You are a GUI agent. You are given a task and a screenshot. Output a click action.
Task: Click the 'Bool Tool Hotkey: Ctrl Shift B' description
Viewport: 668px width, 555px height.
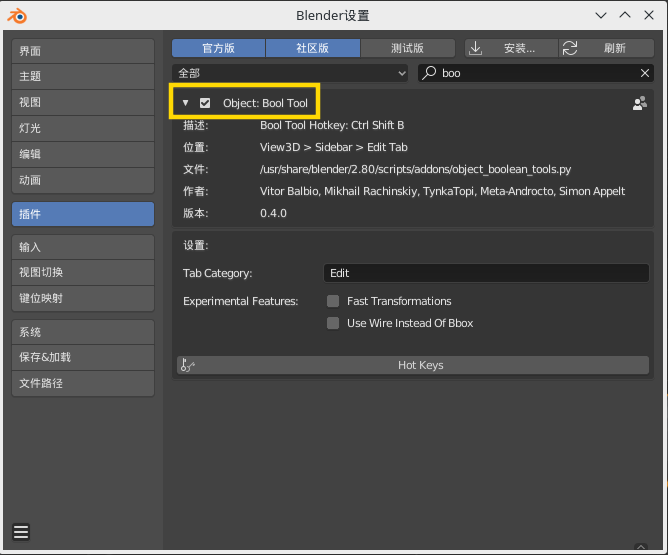coord(332,125)
